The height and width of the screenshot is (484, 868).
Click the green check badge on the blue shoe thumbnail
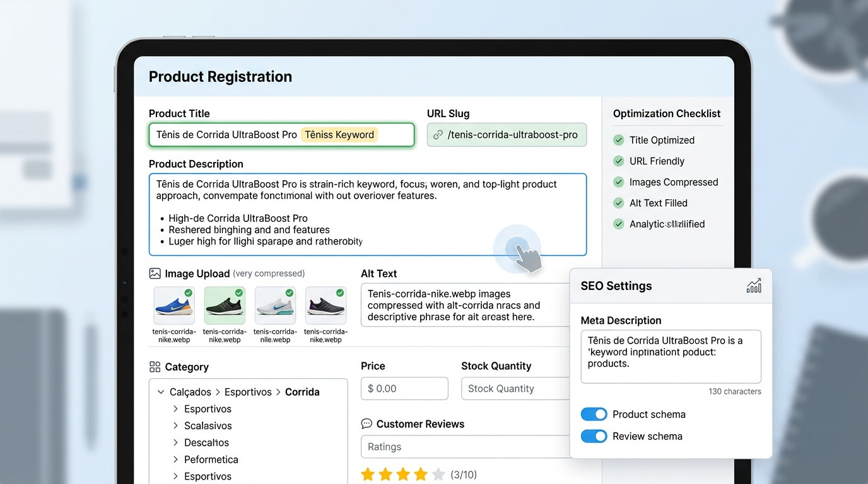189,292
